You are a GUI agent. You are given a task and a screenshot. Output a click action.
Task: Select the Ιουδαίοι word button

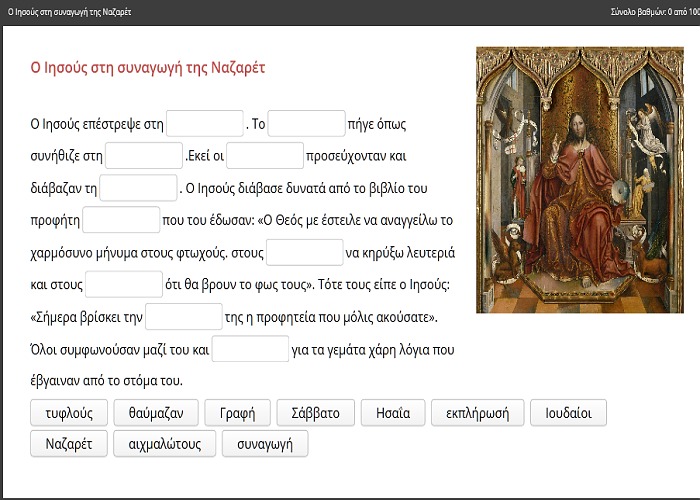(x=568, y=413)
